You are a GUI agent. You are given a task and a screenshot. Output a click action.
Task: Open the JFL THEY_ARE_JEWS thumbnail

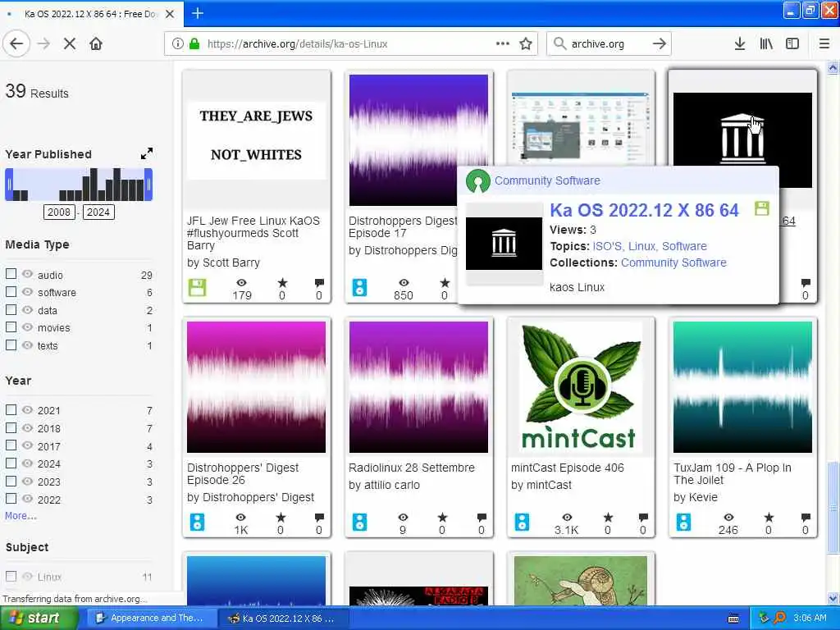click(256, 140)
